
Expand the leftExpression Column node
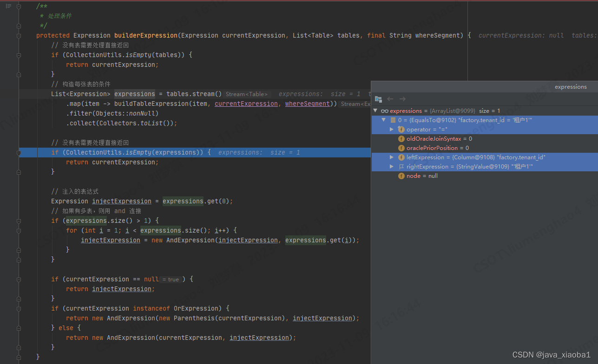coord(393,157)
